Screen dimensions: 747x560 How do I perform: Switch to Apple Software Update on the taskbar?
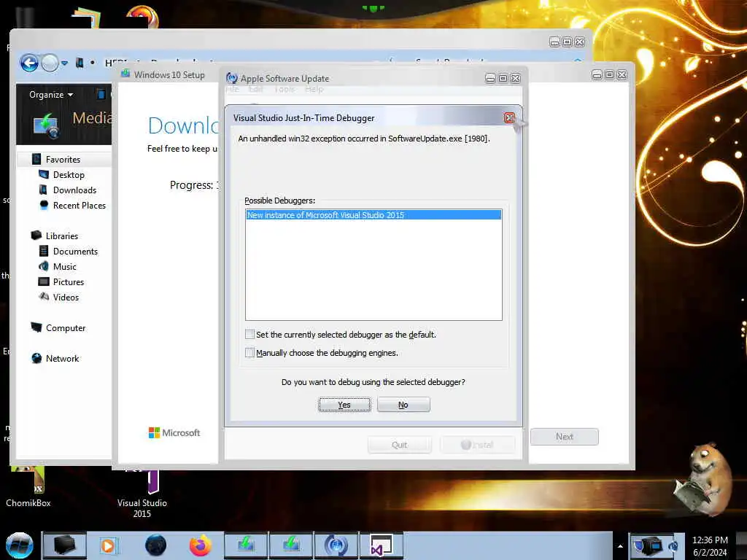[x=336, y=545]
